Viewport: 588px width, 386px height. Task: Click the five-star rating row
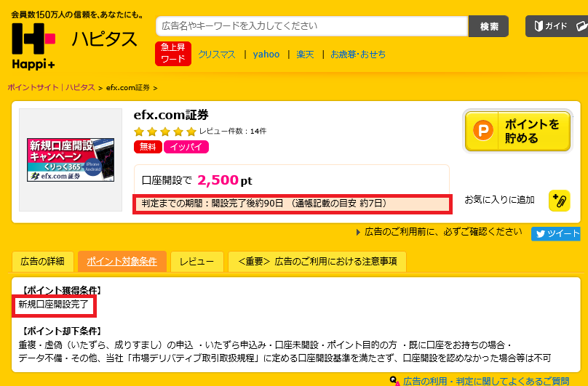coord(165,132)
